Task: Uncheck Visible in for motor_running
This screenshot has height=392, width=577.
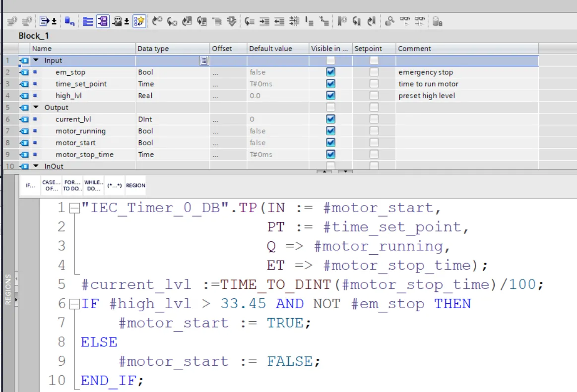Action: [x=330, y=131]
